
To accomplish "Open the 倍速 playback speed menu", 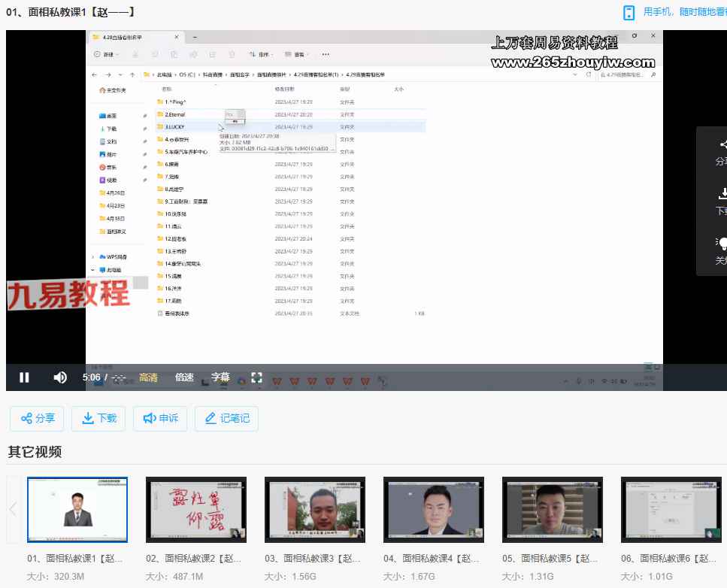I will (184, 377).
